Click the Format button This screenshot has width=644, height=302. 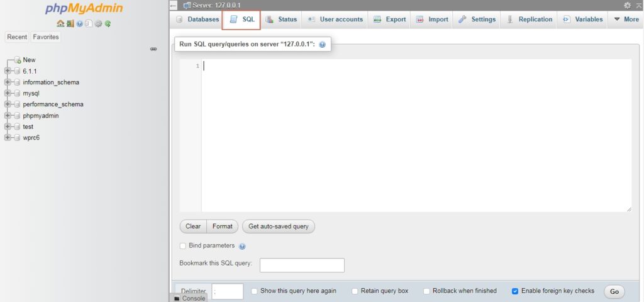tap(222, 226)
